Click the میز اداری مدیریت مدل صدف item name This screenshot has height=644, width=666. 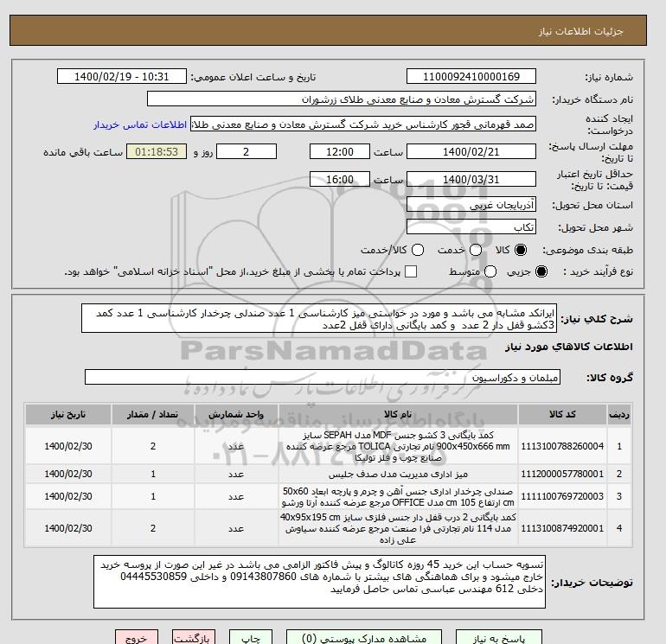pos(398,474)
